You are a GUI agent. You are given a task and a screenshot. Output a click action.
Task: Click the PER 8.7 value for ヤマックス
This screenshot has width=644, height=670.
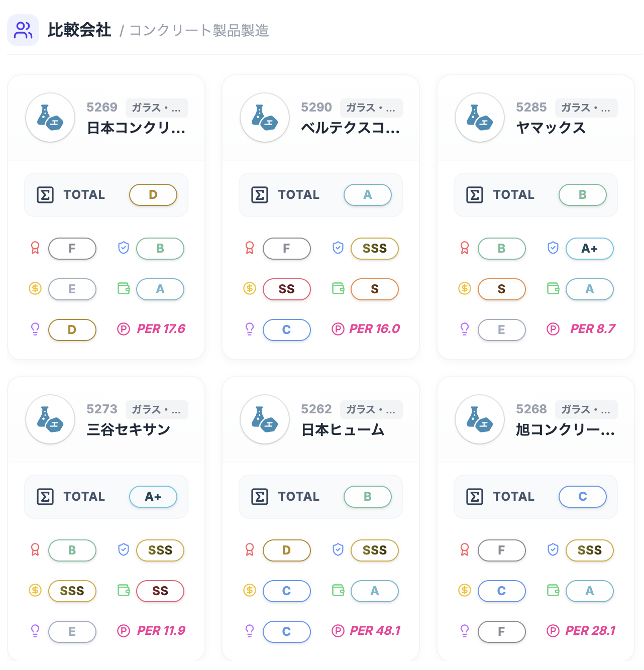[592, 329]
